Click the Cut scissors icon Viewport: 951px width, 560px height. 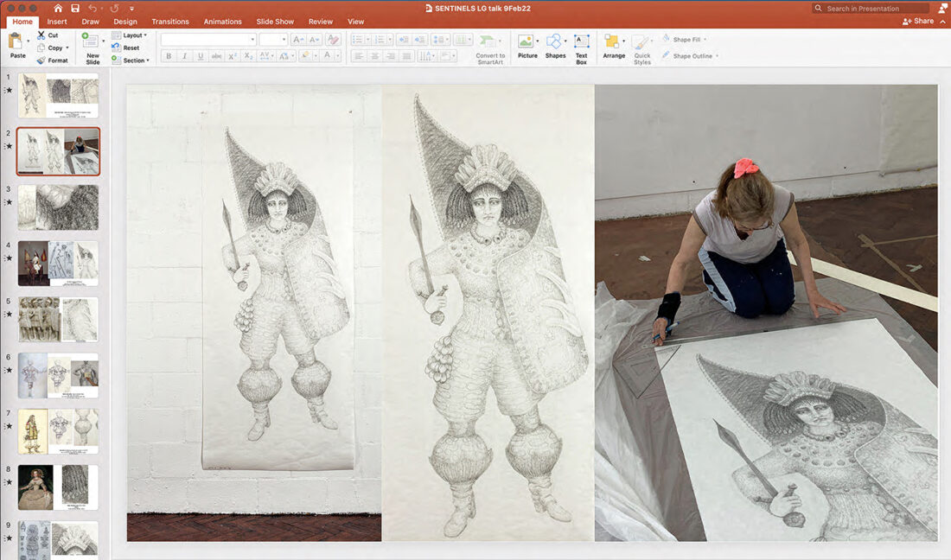pyautogui.click(x=41, y=35)
